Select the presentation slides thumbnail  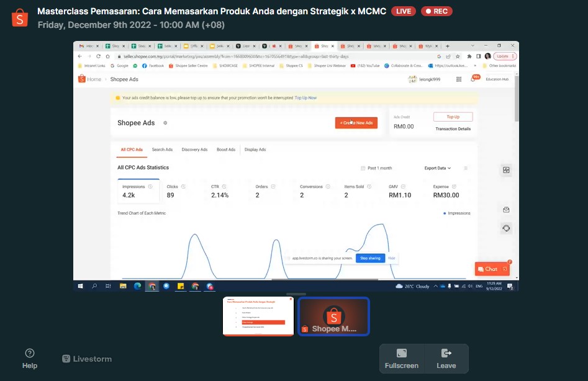click(258, 316)
